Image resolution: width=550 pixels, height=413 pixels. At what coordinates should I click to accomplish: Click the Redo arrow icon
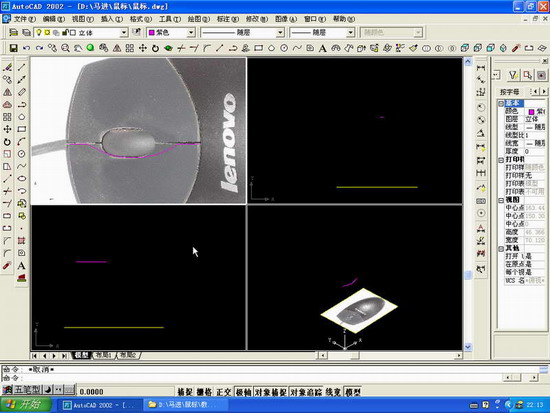[39, 48]
